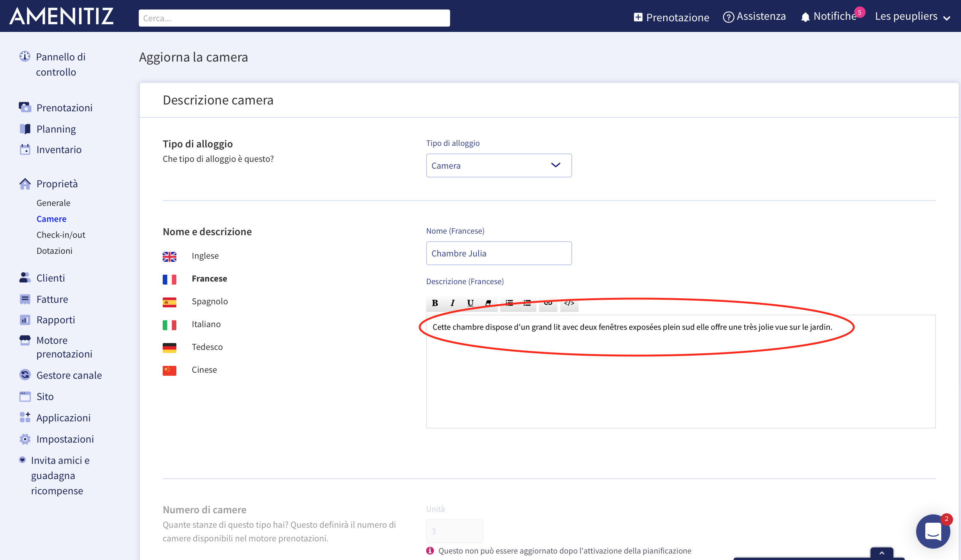Insert a bulleted list
The image size is (961, 560).
(509, 303)
